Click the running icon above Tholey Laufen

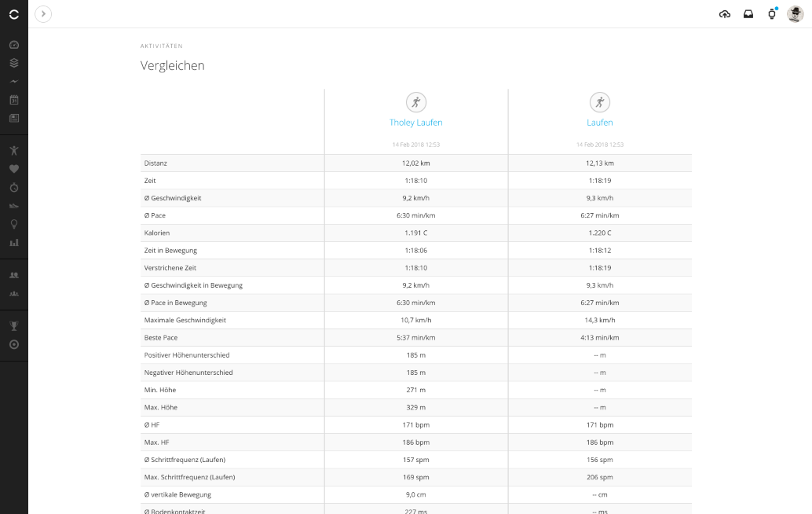pos(416,102)
